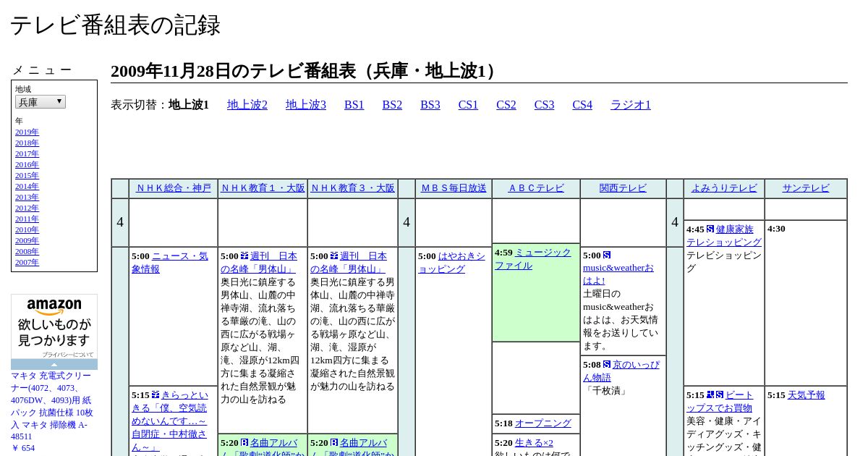The width and height of the screenshot is (868, 456).
Task: Click the S icon beside 京のいっぴん物語
Action: [x=607, y=364]
